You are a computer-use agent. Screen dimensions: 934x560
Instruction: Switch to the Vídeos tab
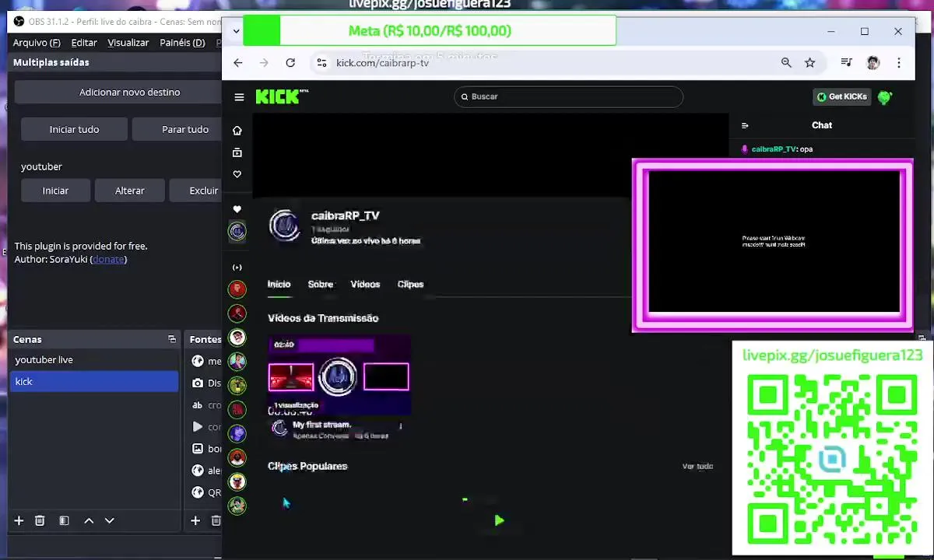(x=365, y=285)
